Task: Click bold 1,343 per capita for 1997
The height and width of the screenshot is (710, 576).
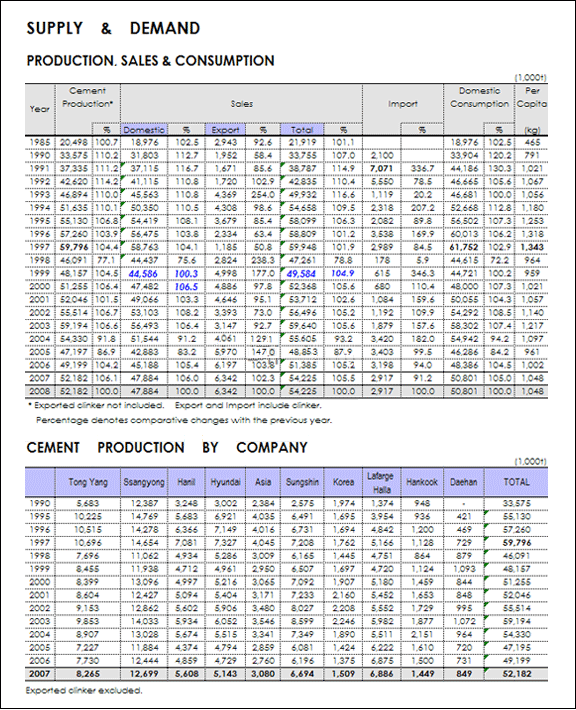Action: pos(532,247)
